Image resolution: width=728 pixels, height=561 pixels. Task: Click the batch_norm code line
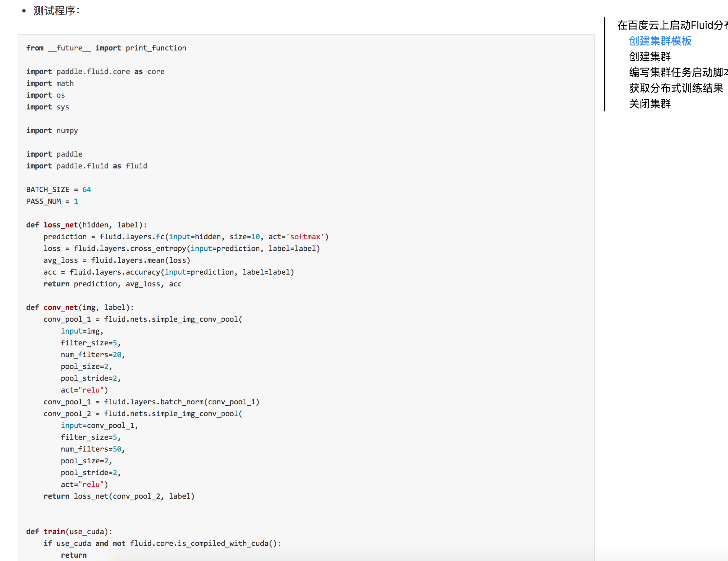(x=151, y=402)
